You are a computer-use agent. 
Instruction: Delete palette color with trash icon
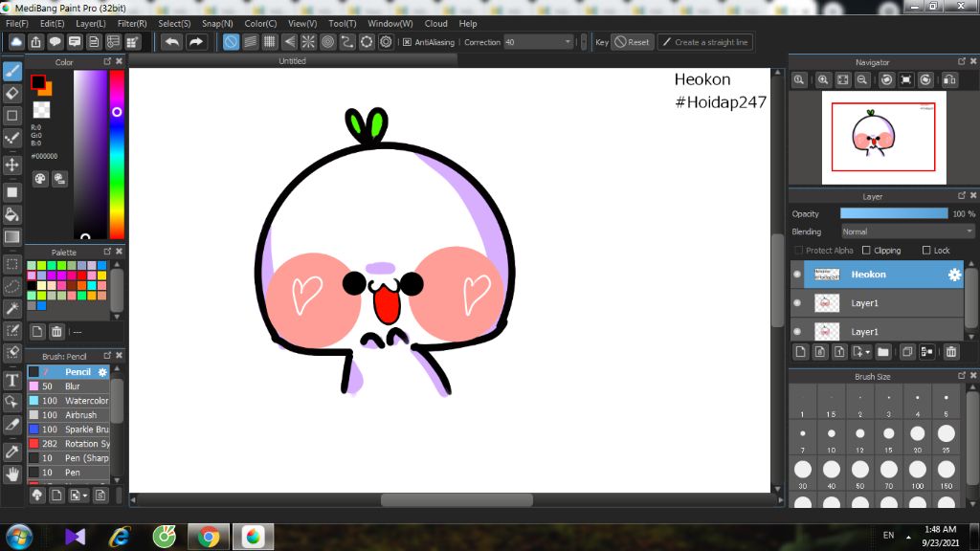pyautogui.click(x=56, y=332)
